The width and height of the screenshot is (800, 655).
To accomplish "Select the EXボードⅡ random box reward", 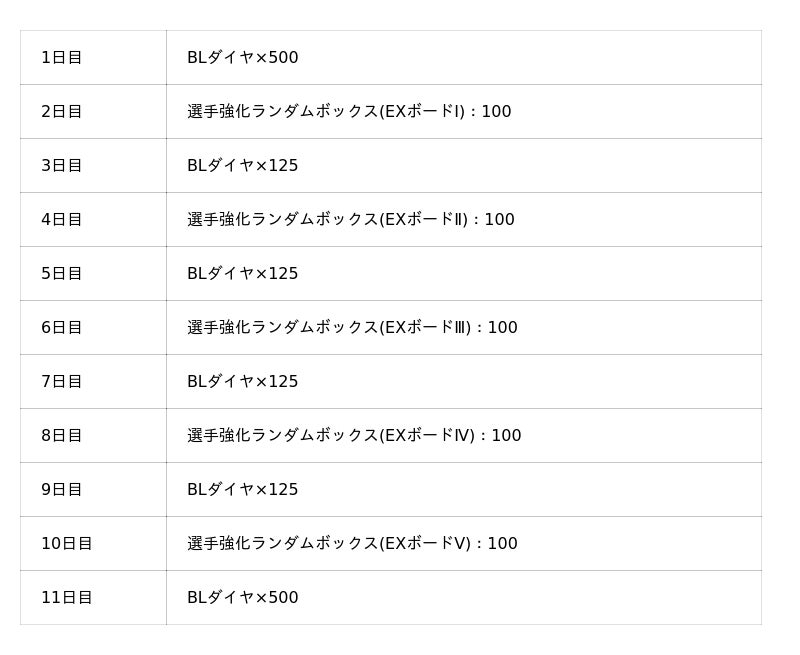I will 350,220.
